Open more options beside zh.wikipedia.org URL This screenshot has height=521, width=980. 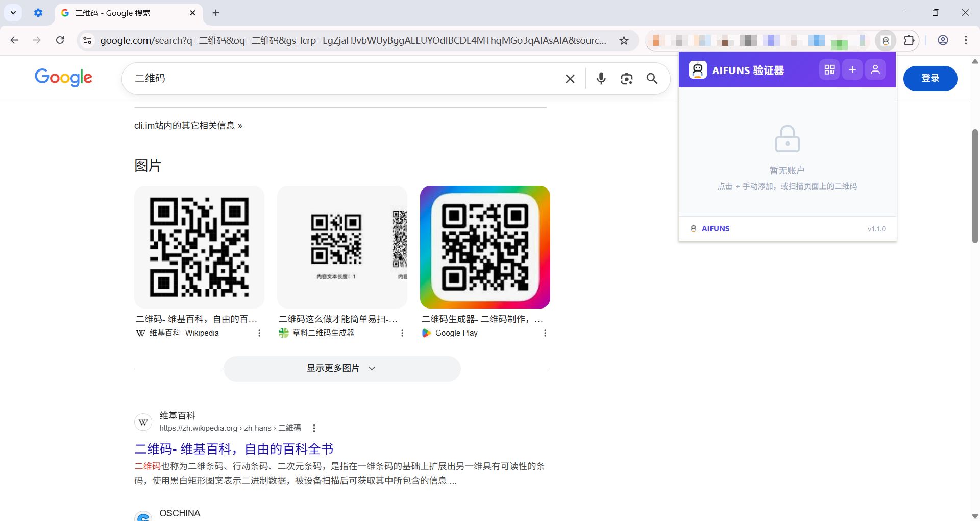314,428
